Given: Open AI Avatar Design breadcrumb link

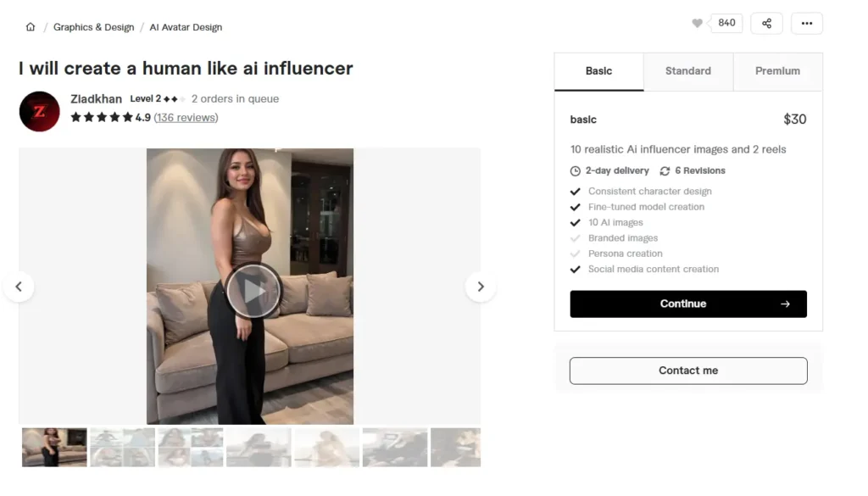Looking at the screenshot, I should pyautogui.click(x=186, y=27).
